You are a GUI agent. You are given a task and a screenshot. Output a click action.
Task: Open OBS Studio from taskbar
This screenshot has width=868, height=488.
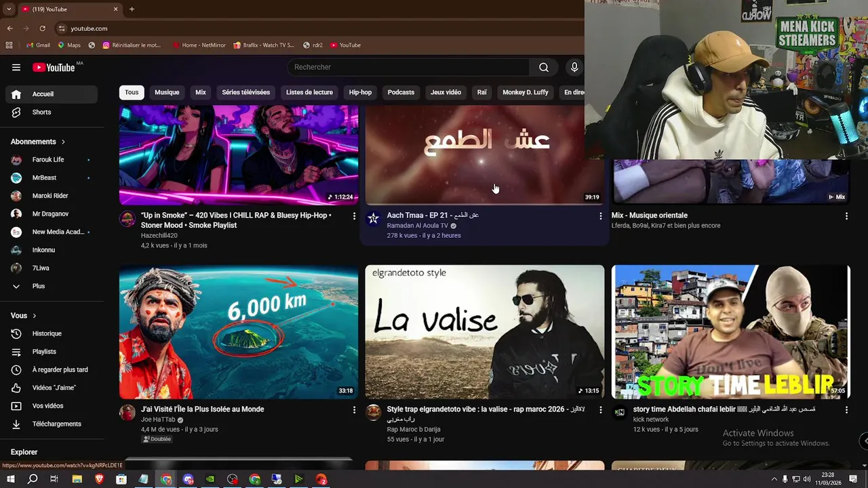click(233, 479)
